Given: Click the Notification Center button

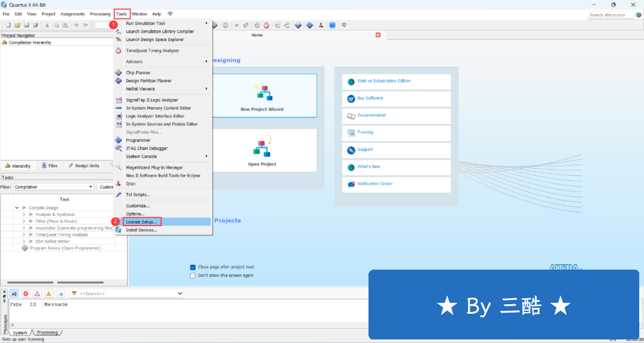Looking at the screenshot, I should 374,184.
